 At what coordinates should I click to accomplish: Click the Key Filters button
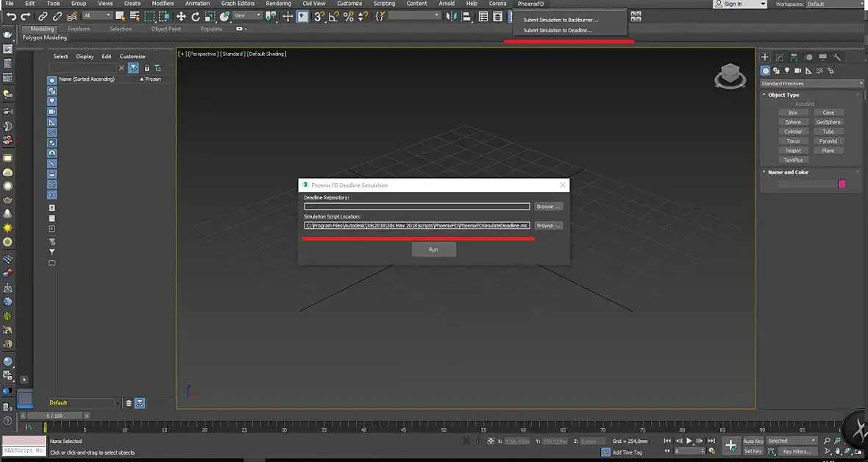[797, 452]
